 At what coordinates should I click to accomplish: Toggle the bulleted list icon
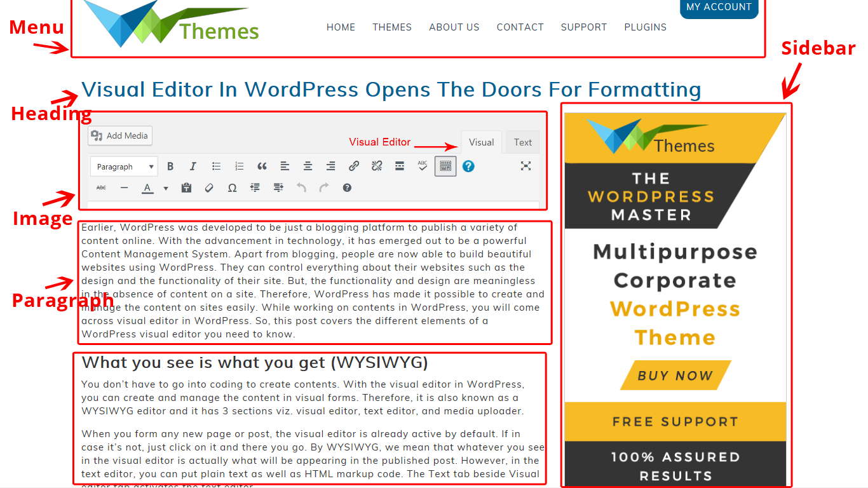(x=216, y=166)
